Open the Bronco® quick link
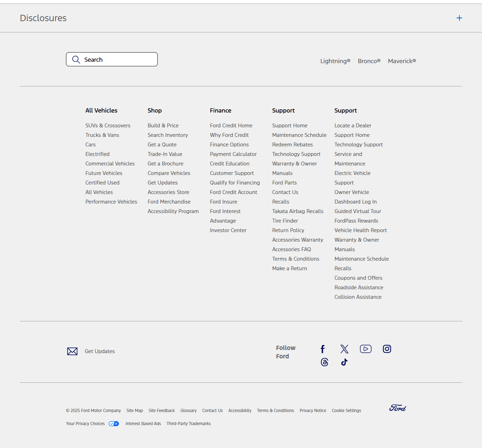The height and width of the screenshot is (448, 482). coord(369,61)
